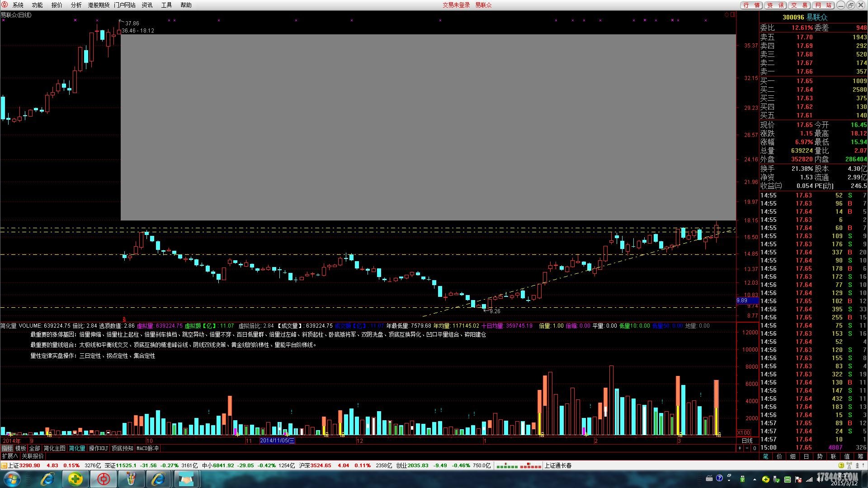Click the 创业 2035.83 index in status bar
868x488 pixels.
pyautogui.click(x=412, y=465)
